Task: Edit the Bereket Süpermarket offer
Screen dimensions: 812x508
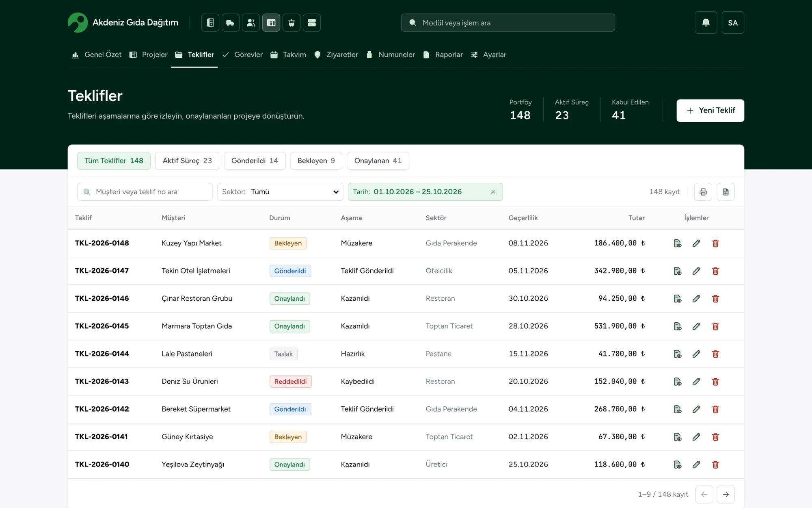Action: [x=696, y=409]
